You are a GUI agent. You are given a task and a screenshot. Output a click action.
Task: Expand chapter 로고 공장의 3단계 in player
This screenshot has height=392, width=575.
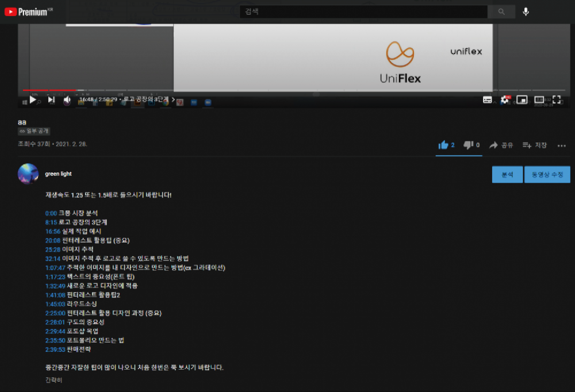coord(149,99)
